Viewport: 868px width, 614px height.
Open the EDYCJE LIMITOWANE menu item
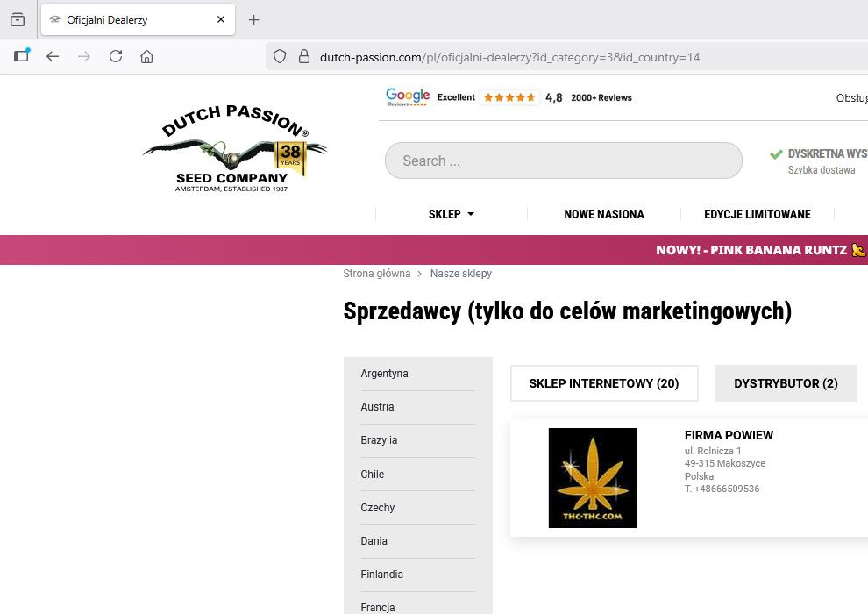coord(757,214)
